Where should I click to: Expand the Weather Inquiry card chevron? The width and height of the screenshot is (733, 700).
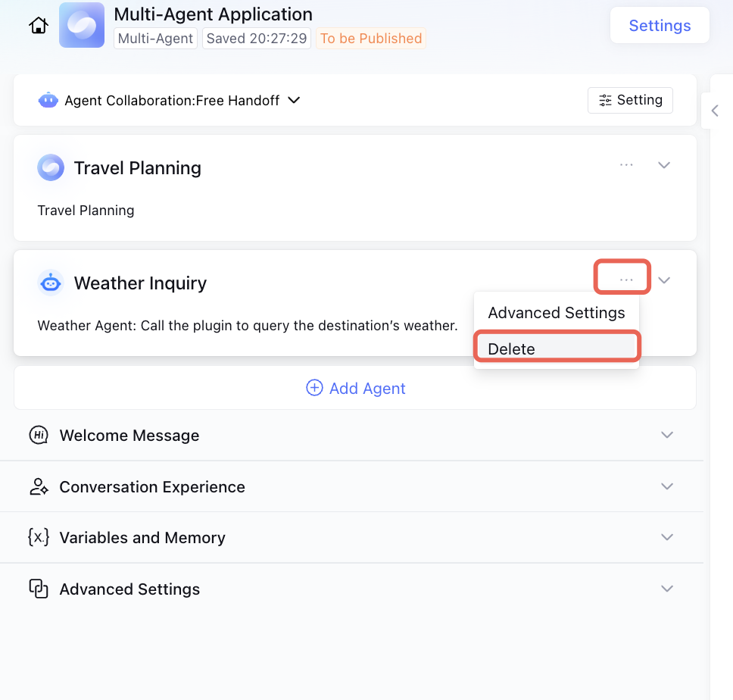[x=664, y=280]
